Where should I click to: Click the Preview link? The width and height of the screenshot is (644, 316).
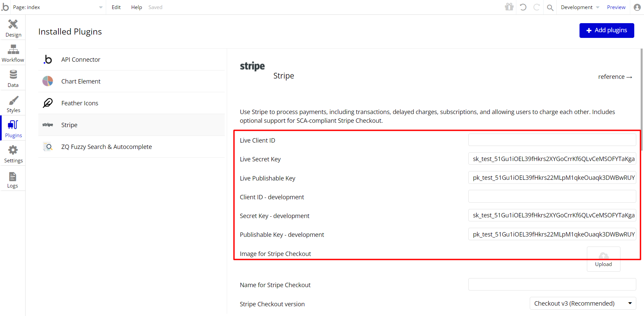[616, 7]
